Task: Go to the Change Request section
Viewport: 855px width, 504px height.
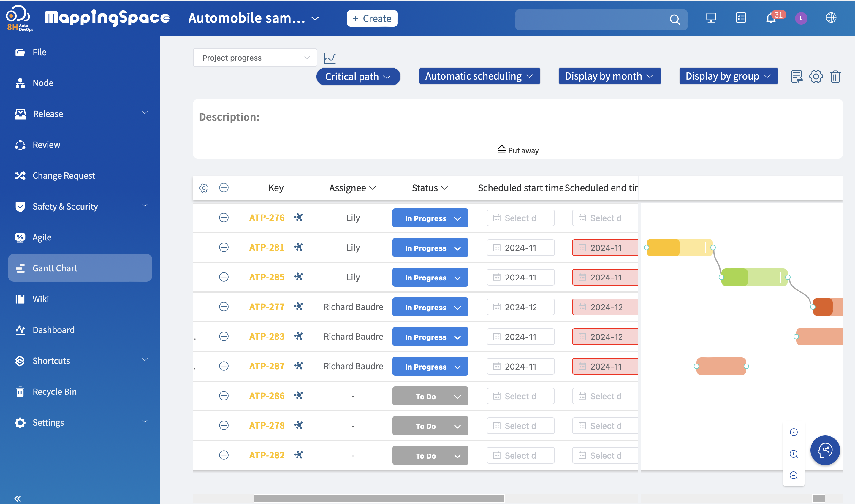Action: (x=64, y=176)
